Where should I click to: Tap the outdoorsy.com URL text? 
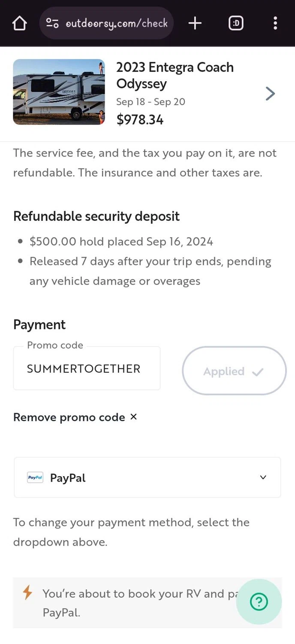point(116,23)
